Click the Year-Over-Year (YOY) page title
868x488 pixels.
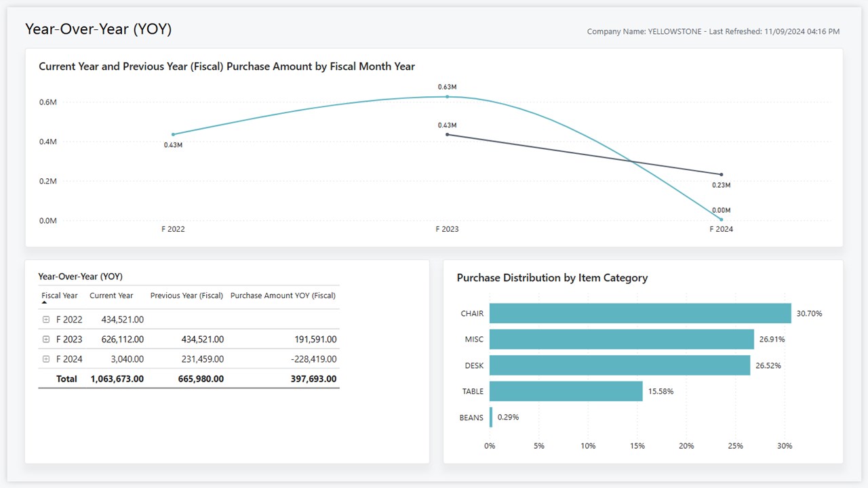click(98, 29)
